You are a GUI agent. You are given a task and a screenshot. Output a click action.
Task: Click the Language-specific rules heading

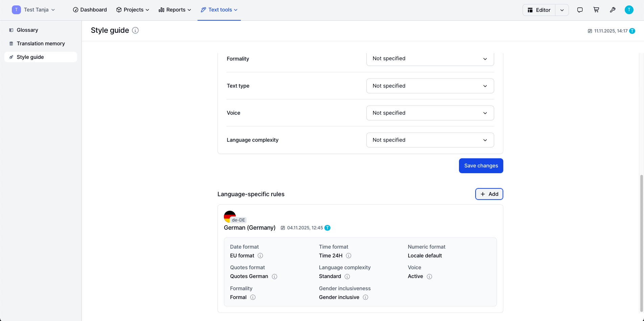click(x=251, y=194)
